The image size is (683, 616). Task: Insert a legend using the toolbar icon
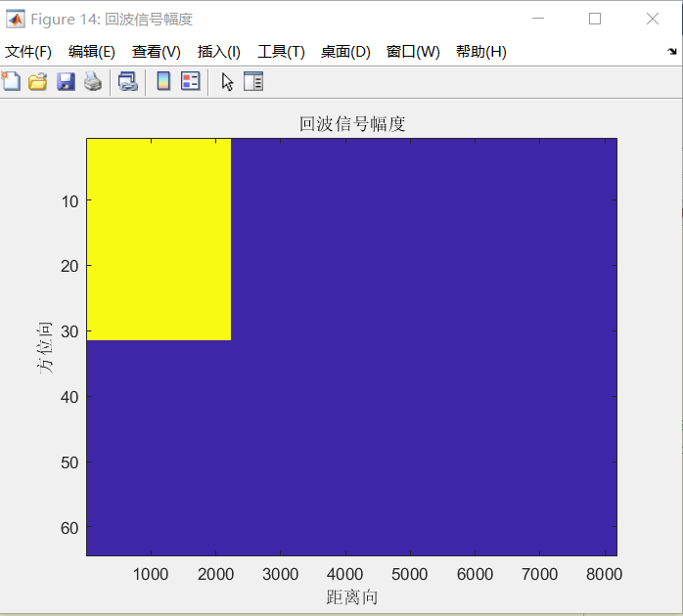(x=191, y=81)
